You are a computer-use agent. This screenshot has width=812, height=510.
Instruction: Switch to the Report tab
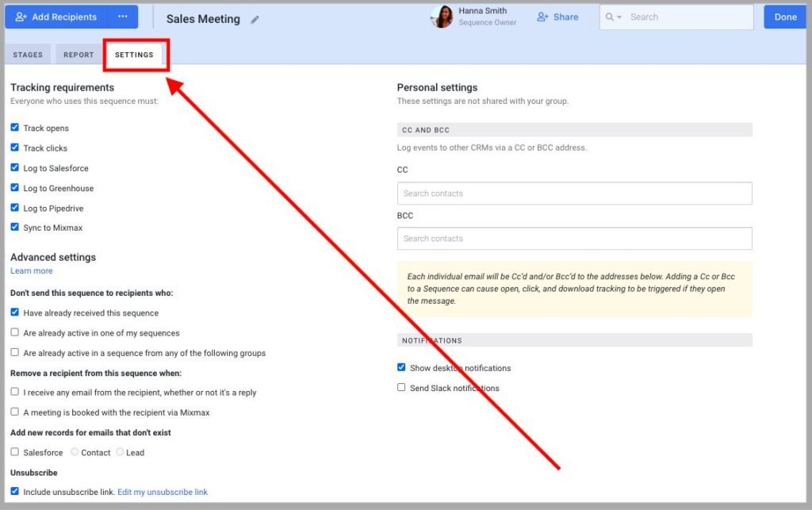[x=79, y=55]
